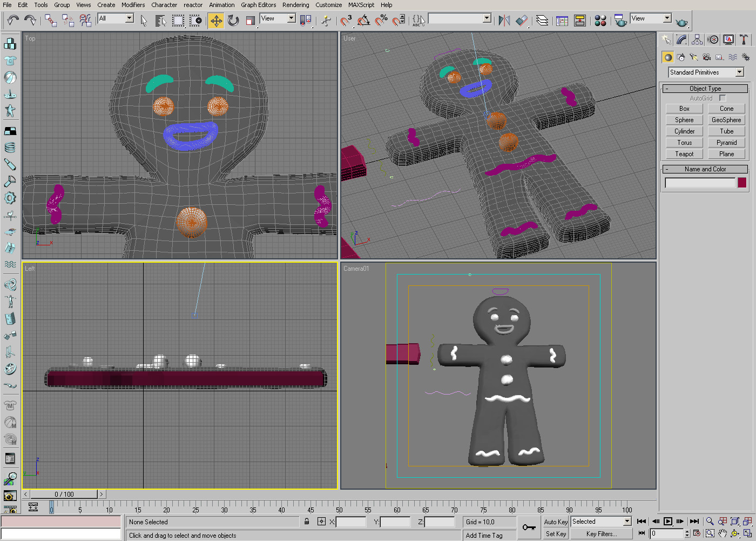The image size is (756, 541).
Task: Open Use Pivot Point Center flyout
Action: coord(305,21)
